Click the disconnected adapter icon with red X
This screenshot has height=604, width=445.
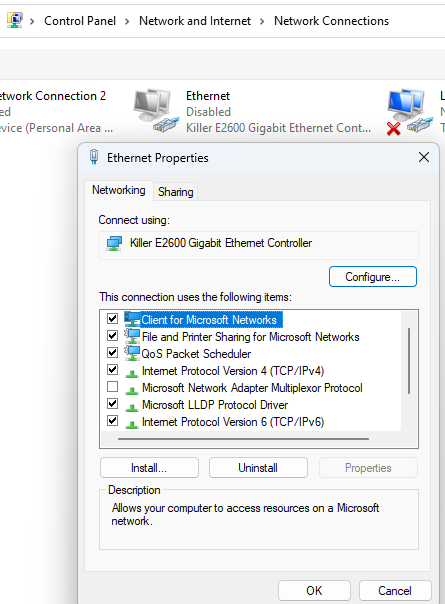tap(410, 112)
